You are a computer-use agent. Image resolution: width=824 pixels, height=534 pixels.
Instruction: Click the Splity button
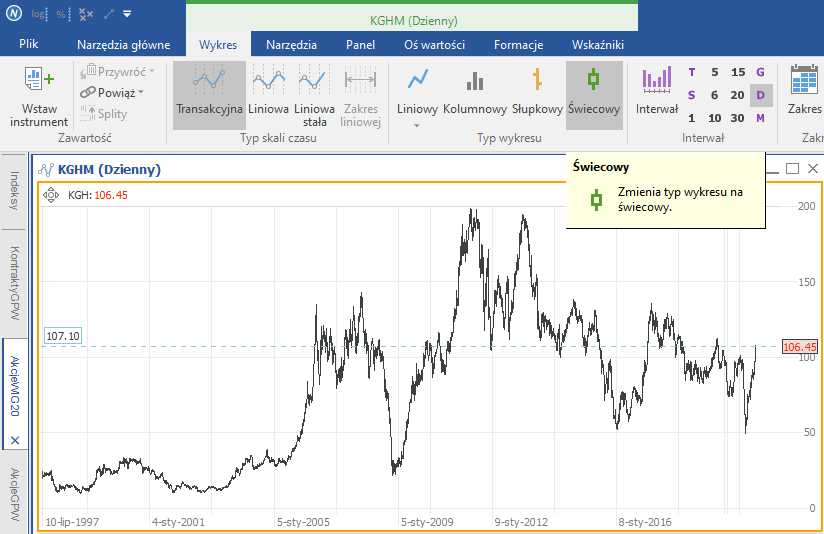104,114
